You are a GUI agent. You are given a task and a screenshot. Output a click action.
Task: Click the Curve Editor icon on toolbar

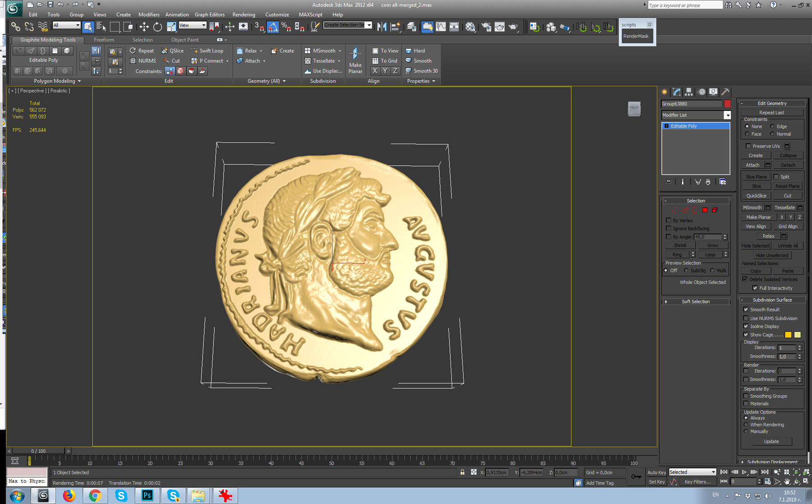[x=441, y=28]
